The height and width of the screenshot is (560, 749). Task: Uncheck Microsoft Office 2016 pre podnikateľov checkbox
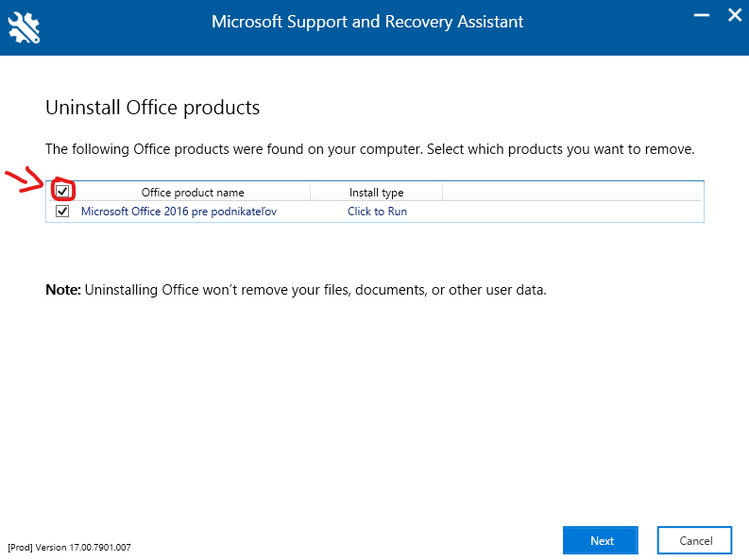62,211
